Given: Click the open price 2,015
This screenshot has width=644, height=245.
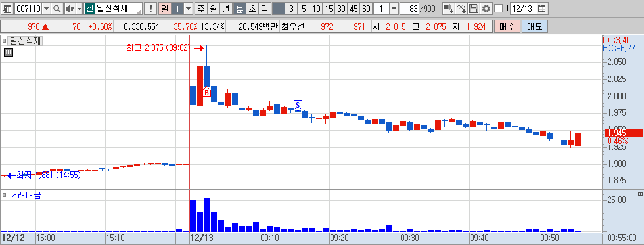Looking at the screenshot, I should click(x=395, y=27).
